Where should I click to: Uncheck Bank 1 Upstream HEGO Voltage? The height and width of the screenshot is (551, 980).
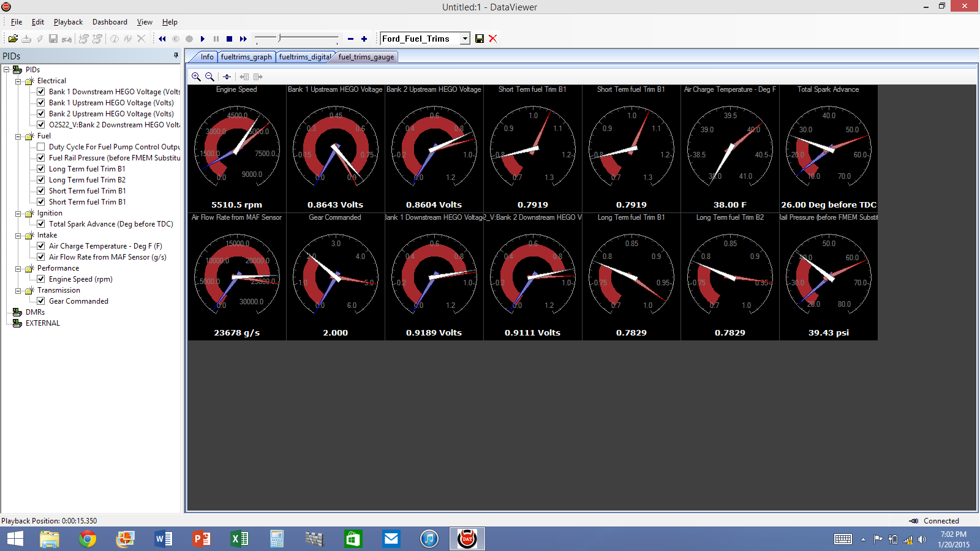[x=40, y=103]
